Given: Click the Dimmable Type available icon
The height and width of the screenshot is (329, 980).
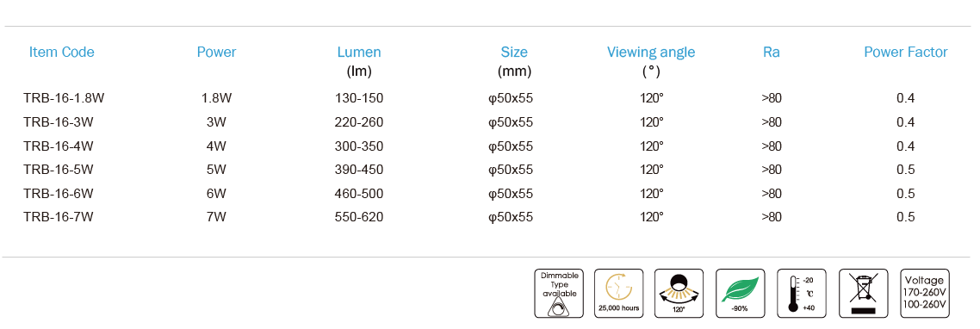Looking at the screenshot, I should pyautogui.click(x=559, y=294).
